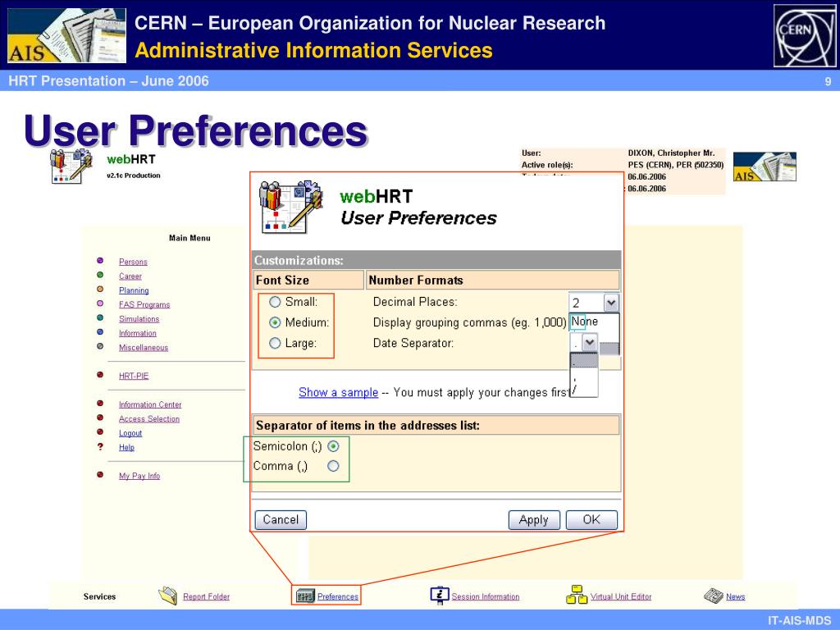Click the teal bullet next to Simulations
840x630 pixels.
100,317
